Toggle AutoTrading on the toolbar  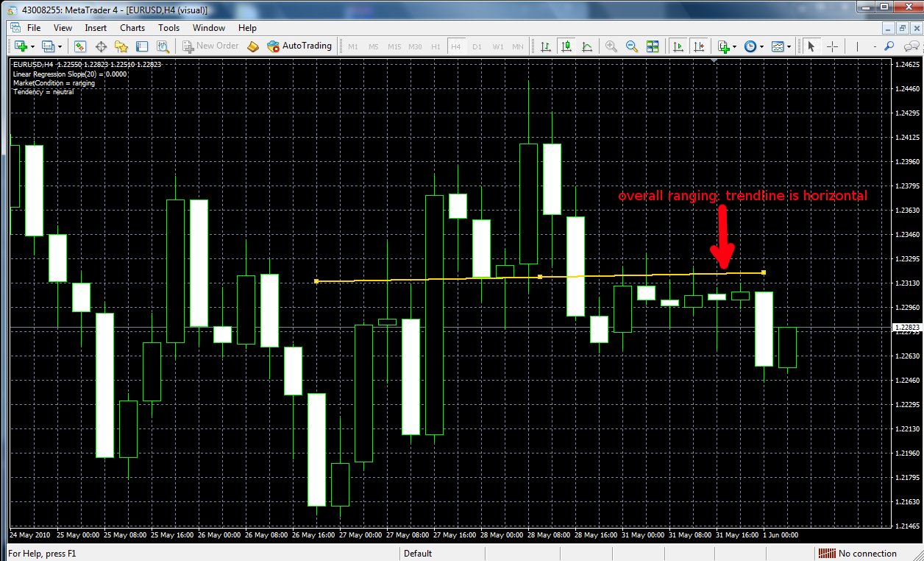(x=300, y=46)
